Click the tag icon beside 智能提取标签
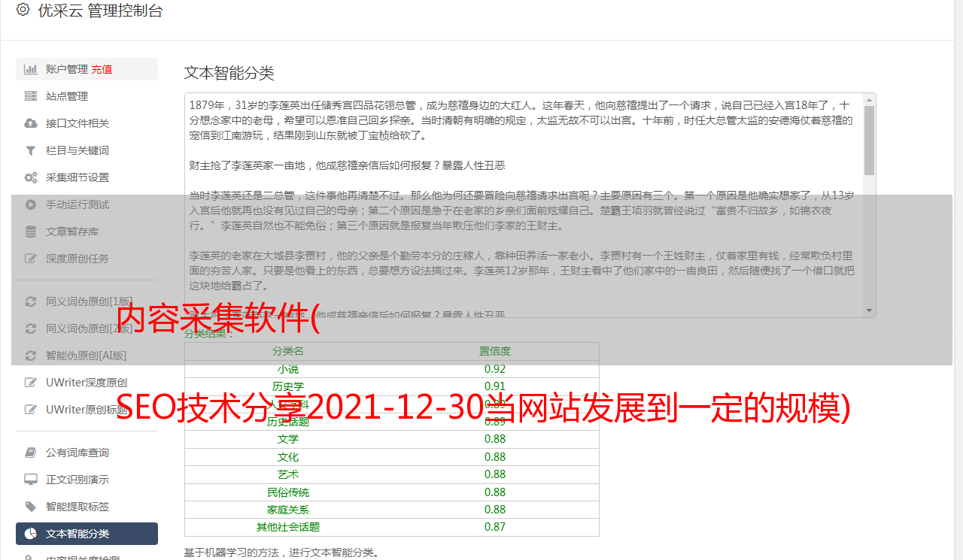The image size is (963, 560). point(31,507)
